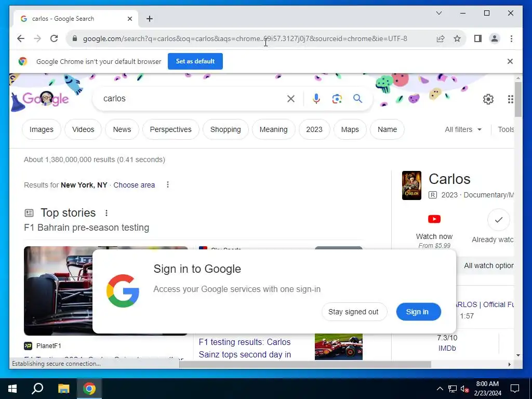Open the taskbar clock and date
Image resolution: width=532 pixels, height=399 pixels.
pyautogui.click(x=487, y=389)
